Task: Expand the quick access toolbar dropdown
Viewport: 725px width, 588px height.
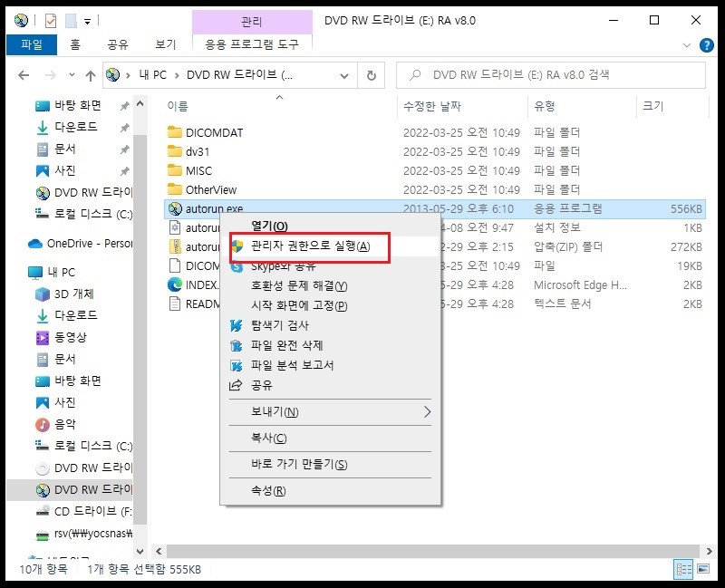Action: 87,20
